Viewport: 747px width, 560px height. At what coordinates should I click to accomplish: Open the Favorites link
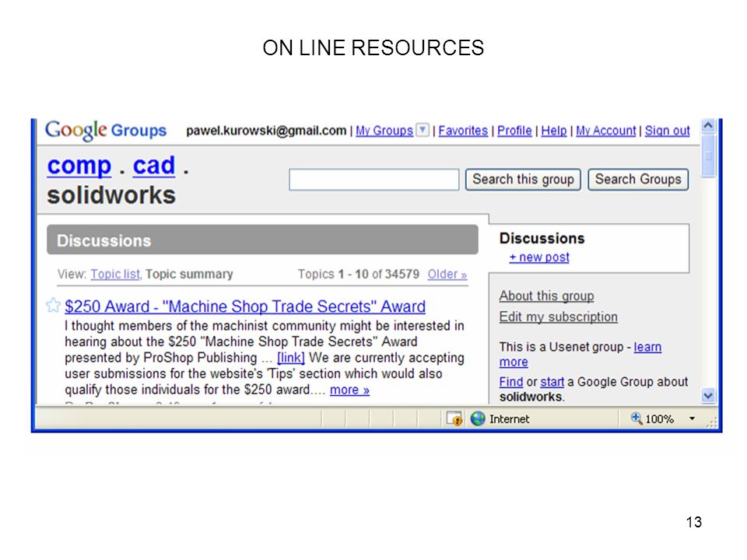coord(463,131)
